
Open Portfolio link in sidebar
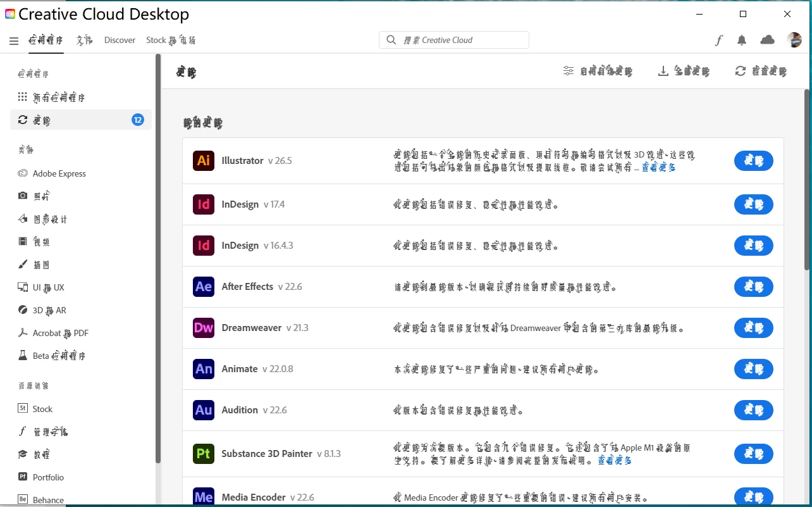click(41, 477)
